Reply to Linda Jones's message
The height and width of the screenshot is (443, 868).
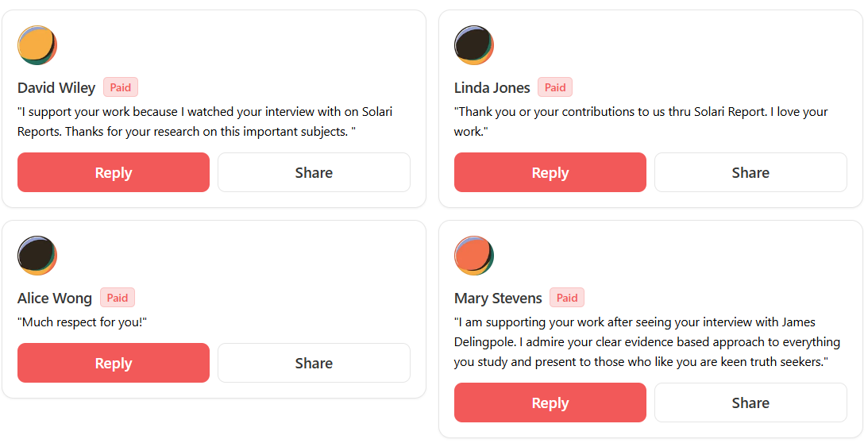(x=550, y=172)
